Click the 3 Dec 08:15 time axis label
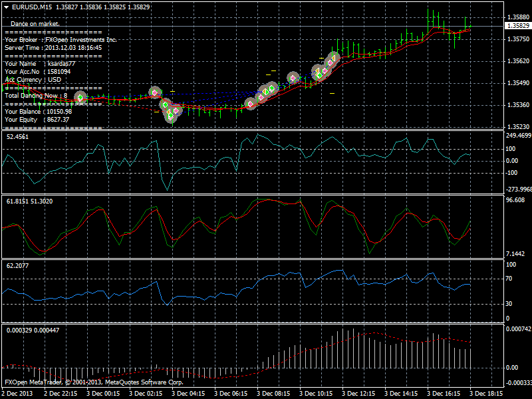 pos(273,393)
